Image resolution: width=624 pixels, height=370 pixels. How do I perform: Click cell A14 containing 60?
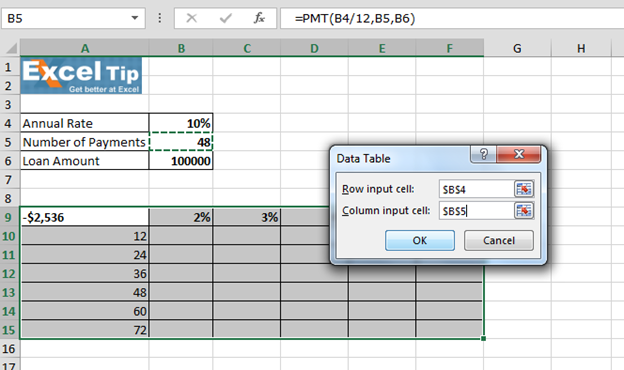tap(85, 311)
